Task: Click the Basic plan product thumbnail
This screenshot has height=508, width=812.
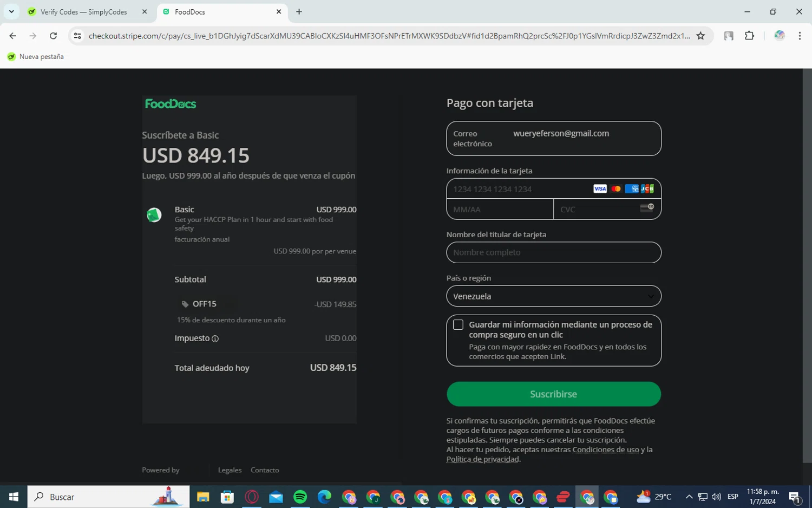Action: pos(154,215)
